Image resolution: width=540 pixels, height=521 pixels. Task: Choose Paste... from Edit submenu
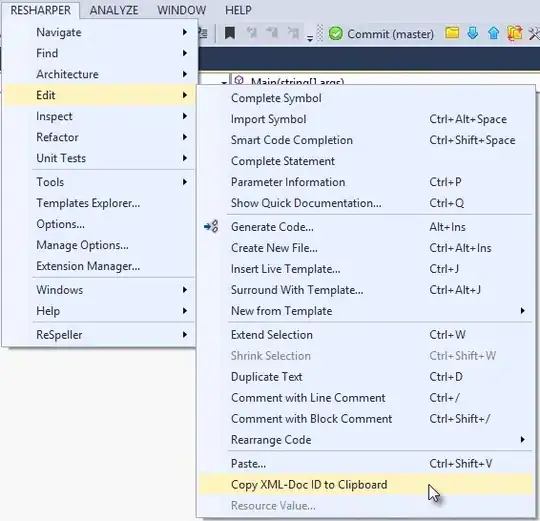point(366,463)
